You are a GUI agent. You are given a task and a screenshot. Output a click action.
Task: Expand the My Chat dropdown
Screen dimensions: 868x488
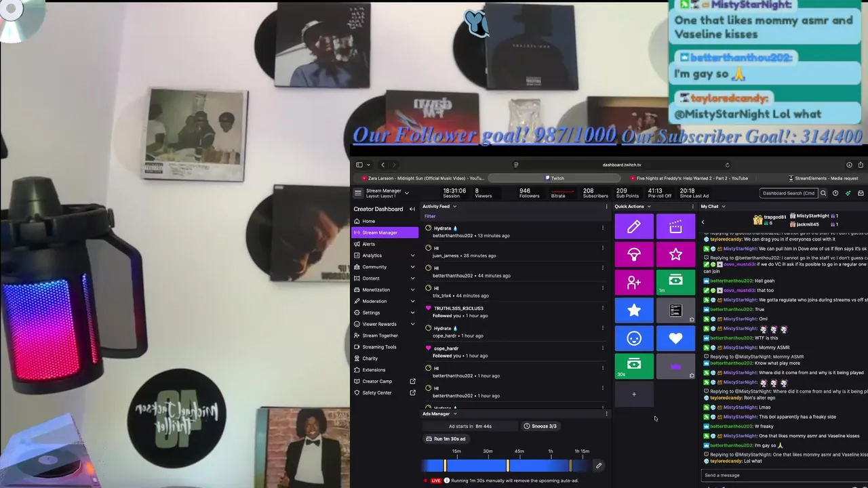point(724,207)
